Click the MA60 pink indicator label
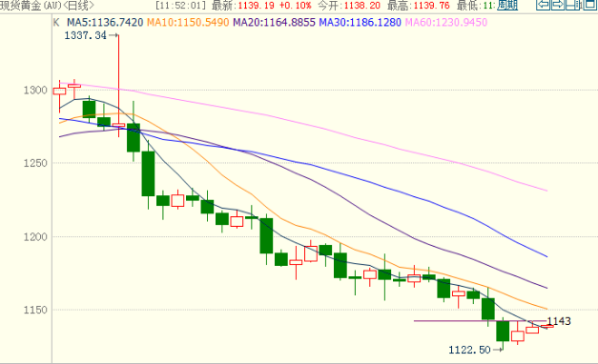This screenshot has height=364, width=598. 446,23
